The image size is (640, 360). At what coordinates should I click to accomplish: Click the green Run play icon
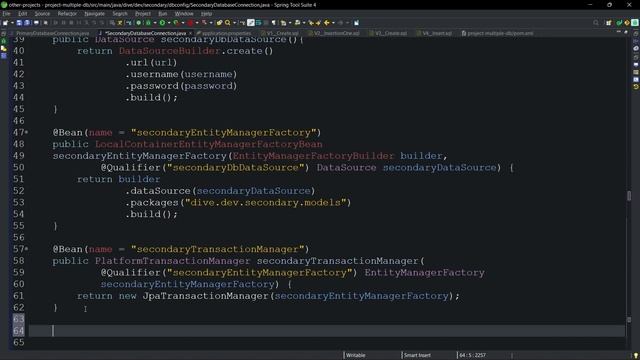[162, 23]
